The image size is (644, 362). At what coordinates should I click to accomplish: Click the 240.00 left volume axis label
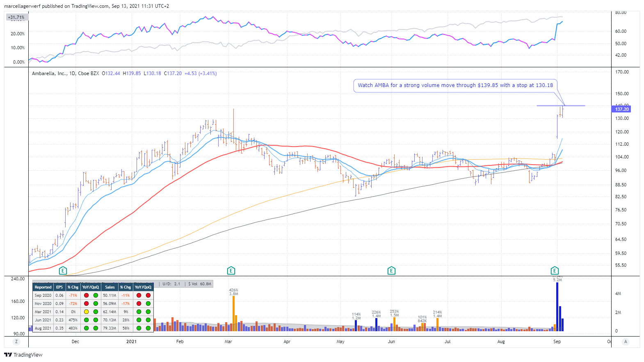click(18, 279)
